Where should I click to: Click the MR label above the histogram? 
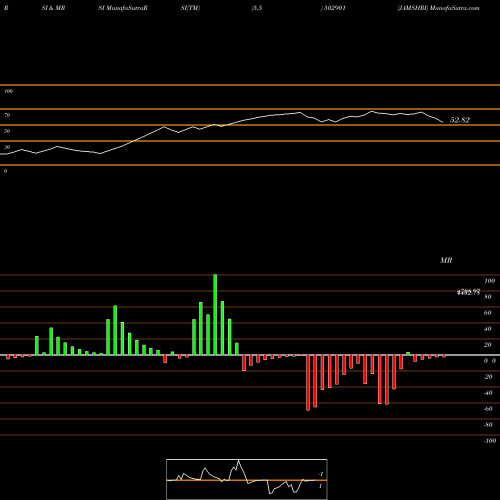(x=446, y=260)
